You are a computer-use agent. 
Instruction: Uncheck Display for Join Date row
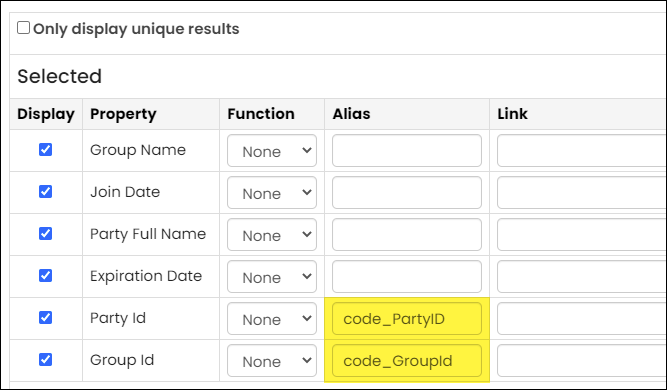(46, 192)
